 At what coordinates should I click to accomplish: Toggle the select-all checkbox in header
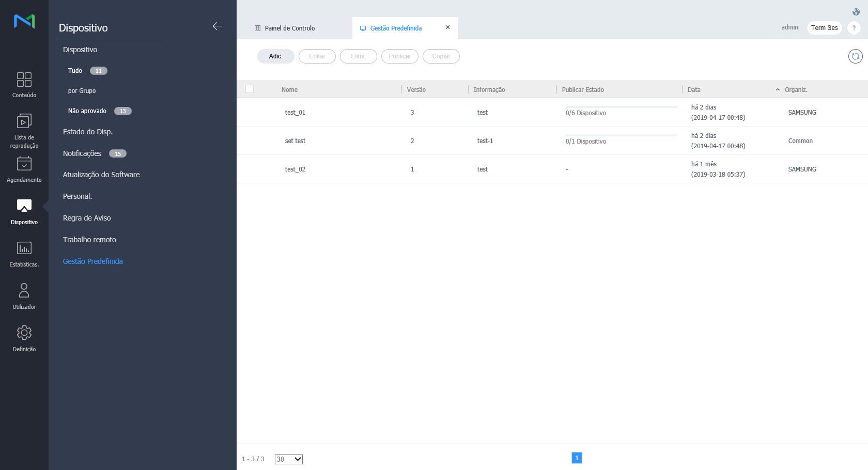click(250, 89)
